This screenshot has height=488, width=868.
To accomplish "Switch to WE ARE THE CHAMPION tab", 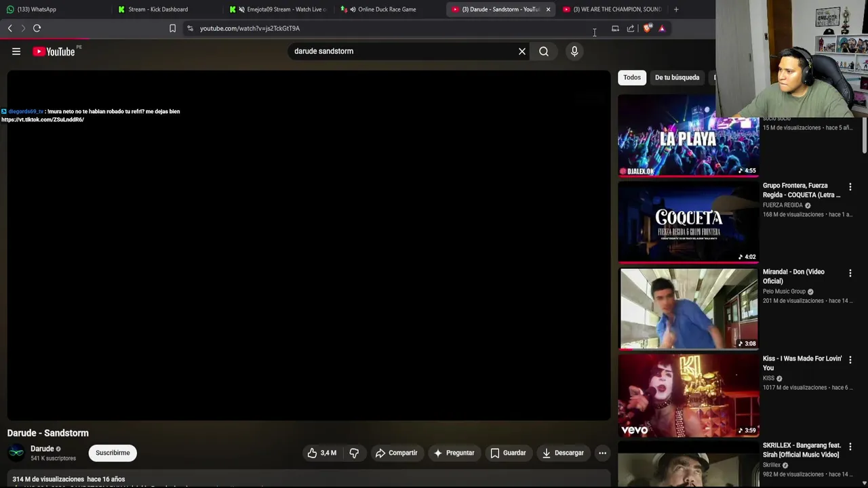I will pyautogui.click(x=612, y=9).
